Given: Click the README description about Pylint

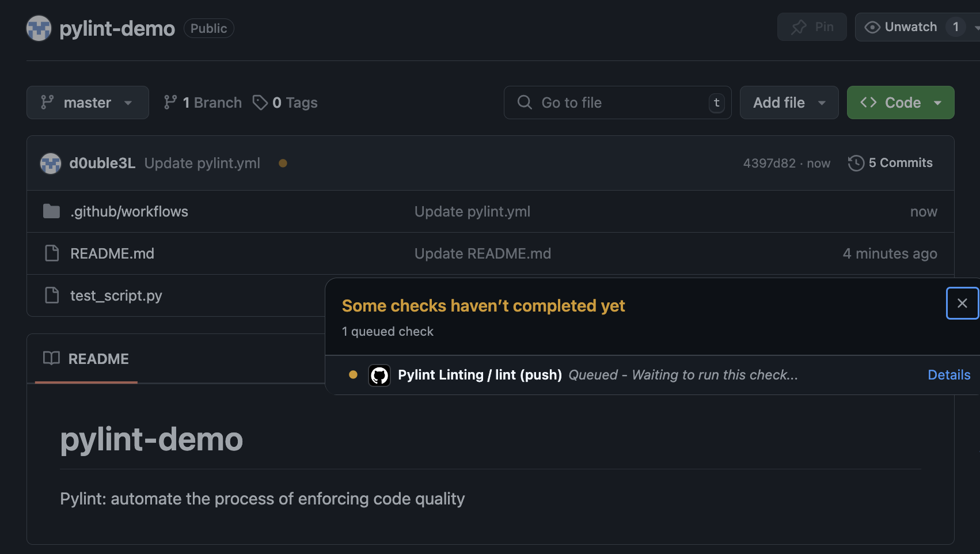Looking at the screenshot, I should tap(262, 499).
